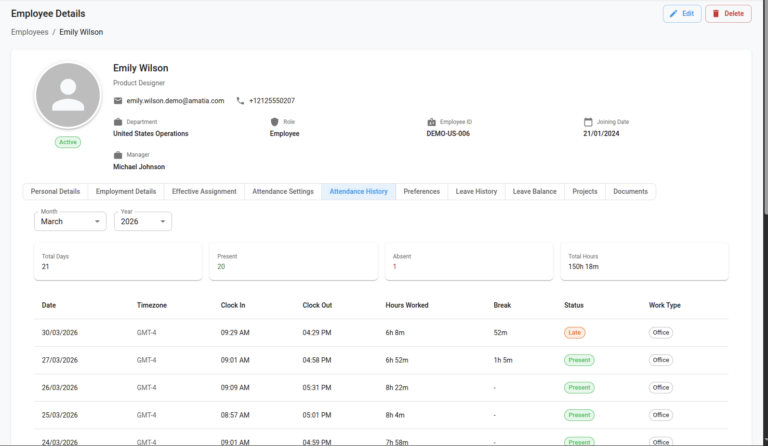Click the email envelope icon

click(x=118, y=101)
